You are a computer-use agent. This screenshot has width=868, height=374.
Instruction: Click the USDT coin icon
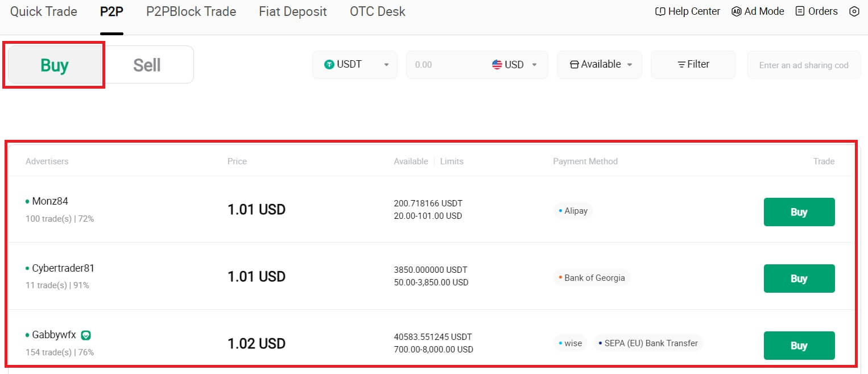tap(330, 64)
